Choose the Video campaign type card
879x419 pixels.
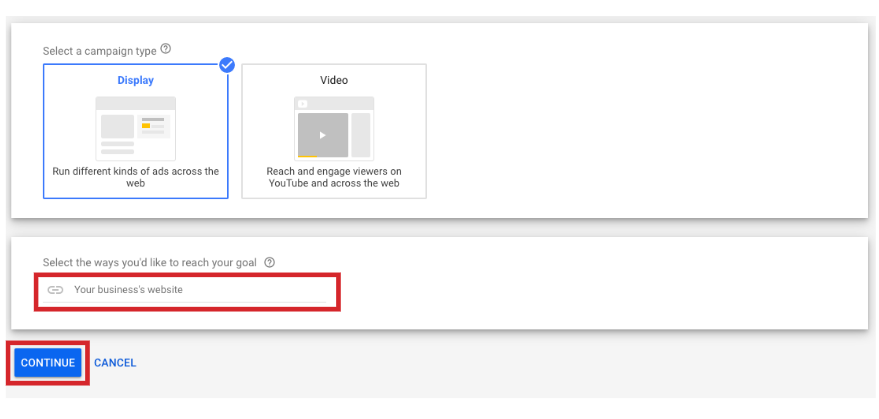333,131
